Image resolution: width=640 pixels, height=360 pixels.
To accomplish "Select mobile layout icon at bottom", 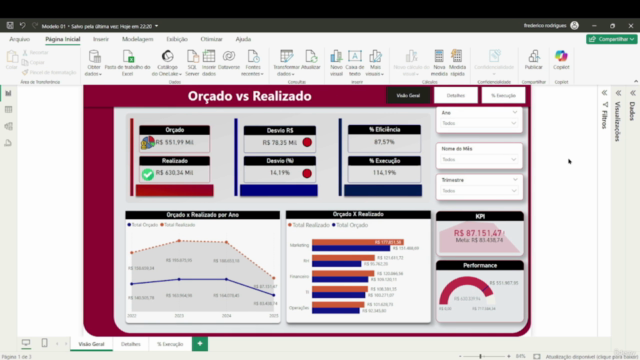I will [44, 343].
